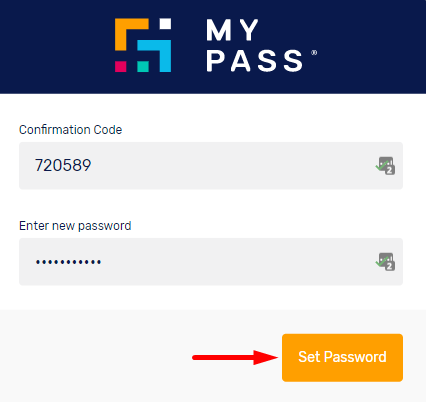Click the 720589 code text

[63, 165]
